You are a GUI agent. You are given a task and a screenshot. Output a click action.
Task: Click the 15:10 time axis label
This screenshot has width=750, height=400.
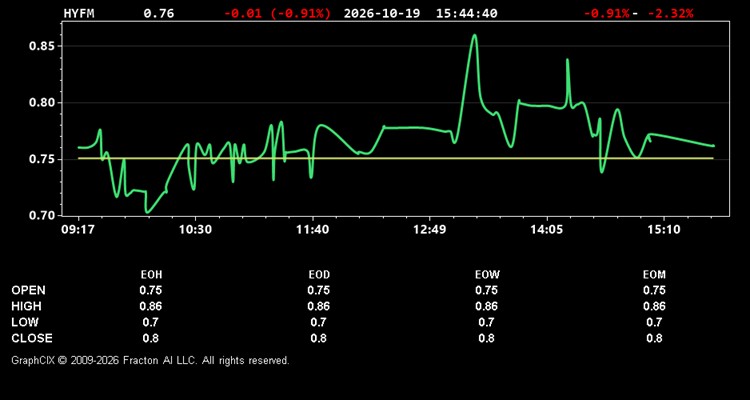click(664, 230)
